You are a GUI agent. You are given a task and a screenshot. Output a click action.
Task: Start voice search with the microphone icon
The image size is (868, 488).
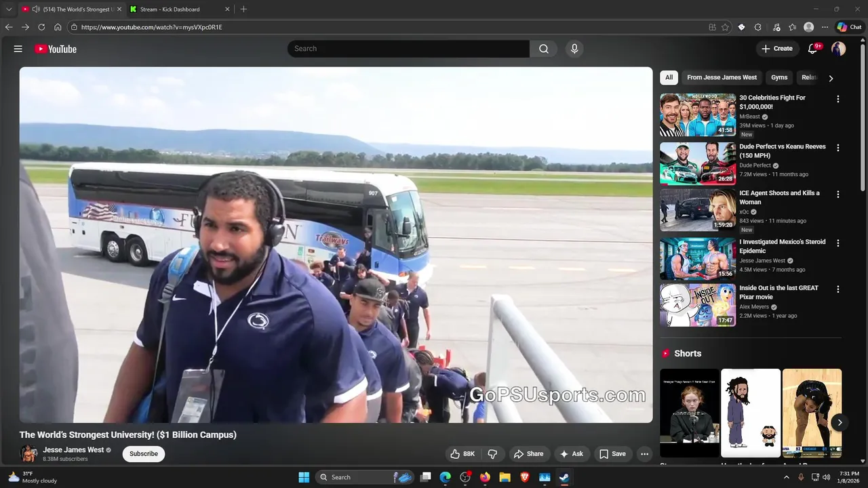coord(574,49)
